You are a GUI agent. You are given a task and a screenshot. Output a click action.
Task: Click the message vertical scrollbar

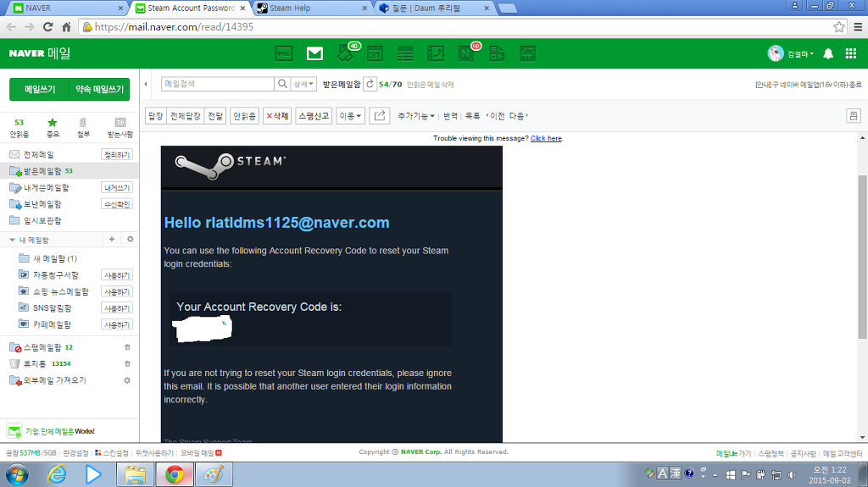(862, 257)
